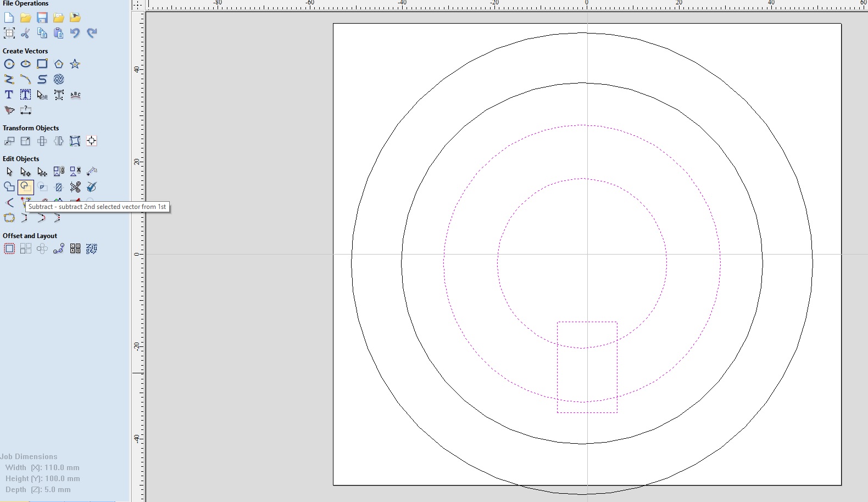This screenshot has width=868, height=502.
Task: Select the measure tape tool
Action: click(92, 172)
